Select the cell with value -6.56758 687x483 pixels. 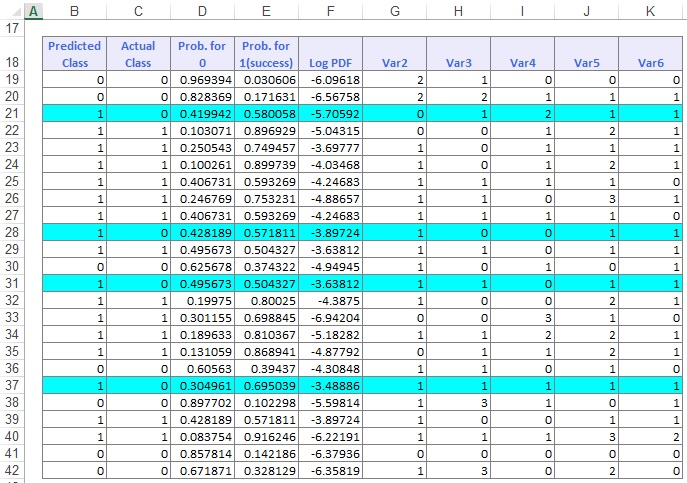(x=331, y=97)
